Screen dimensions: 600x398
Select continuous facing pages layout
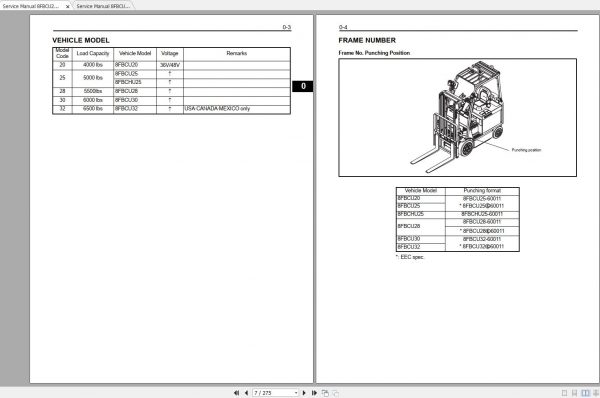pos(596,393)
